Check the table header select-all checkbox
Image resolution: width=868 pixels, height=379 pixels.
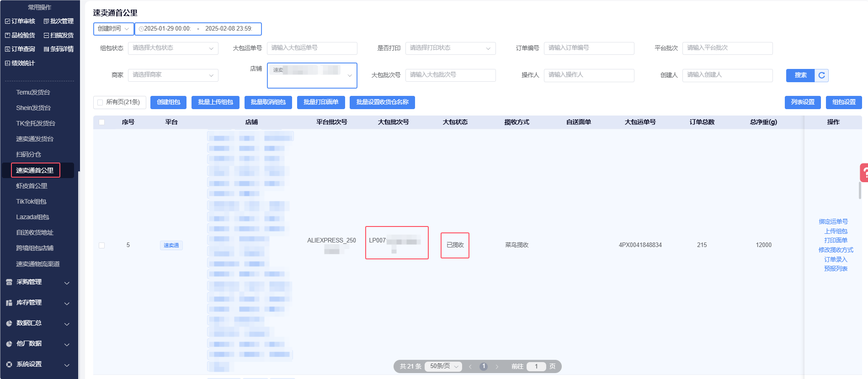[x=102, y=122]
